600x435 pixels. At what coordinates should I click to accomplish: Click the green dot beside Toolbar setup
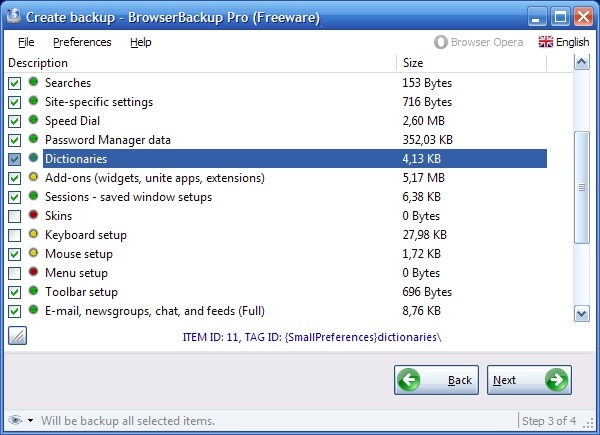(34, 291)
